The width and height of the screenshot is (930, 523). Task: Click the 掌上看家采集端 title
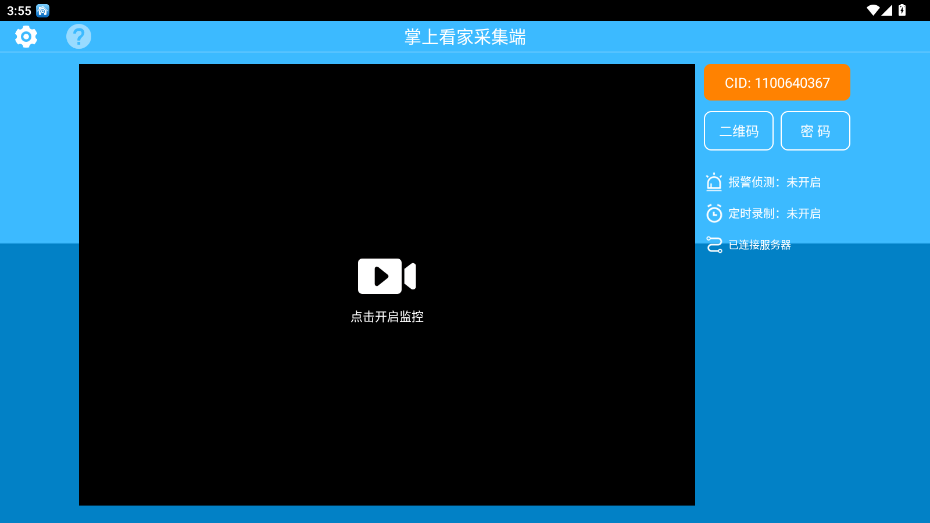pyautogui.click(x=465, y=37)
